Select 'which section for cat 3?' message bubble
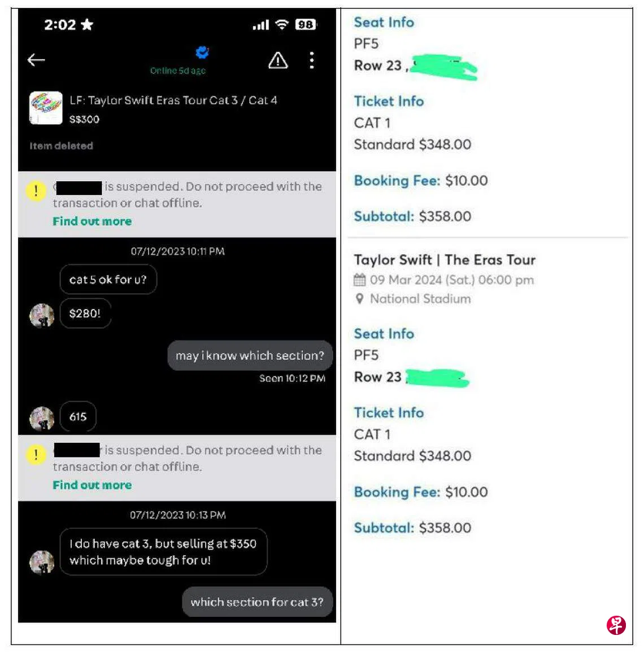The image size is (644, 653). [x=258, y=602]
